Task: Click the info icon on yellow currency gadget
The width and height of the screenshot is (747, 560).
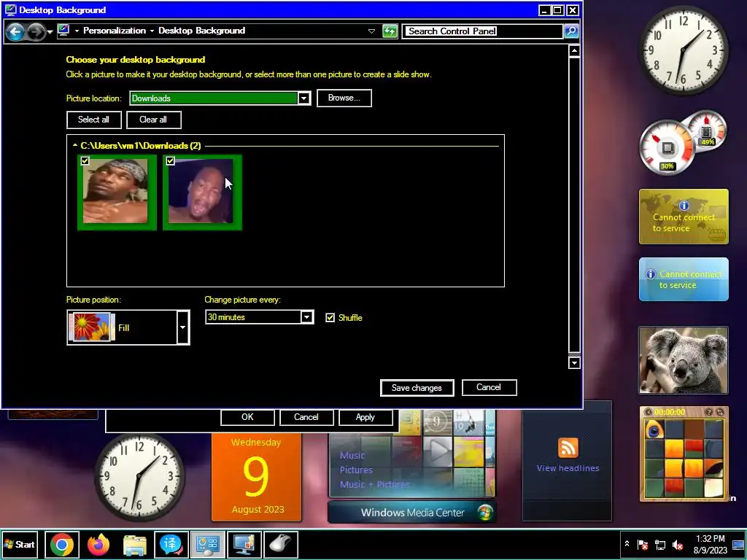Action: tap(684, 205)
